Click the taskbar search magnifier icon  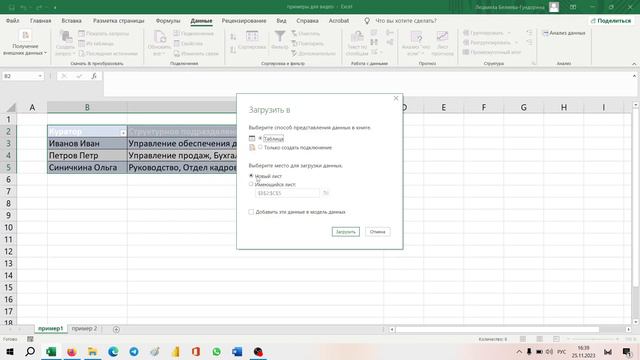point(30,351)
